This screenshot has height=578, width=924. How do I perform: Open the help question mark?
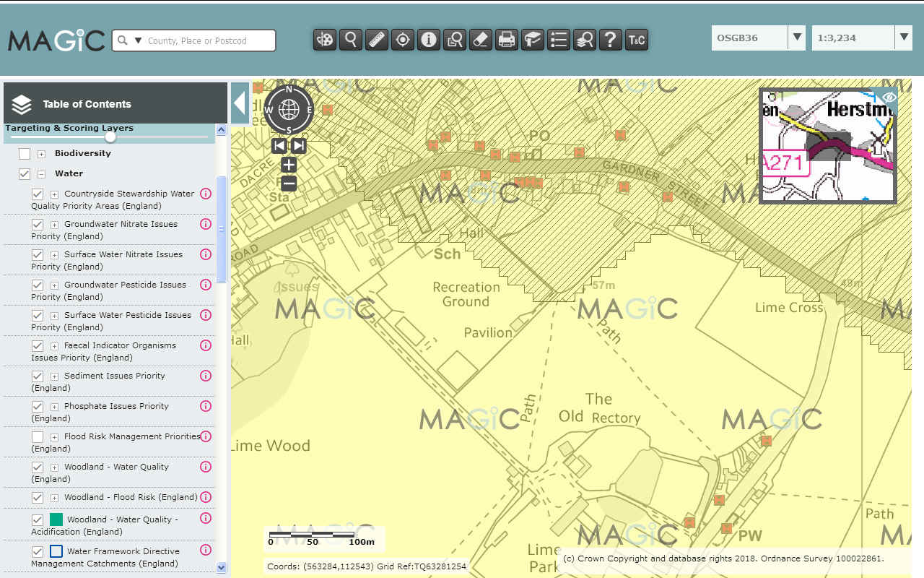coord(611,40)
